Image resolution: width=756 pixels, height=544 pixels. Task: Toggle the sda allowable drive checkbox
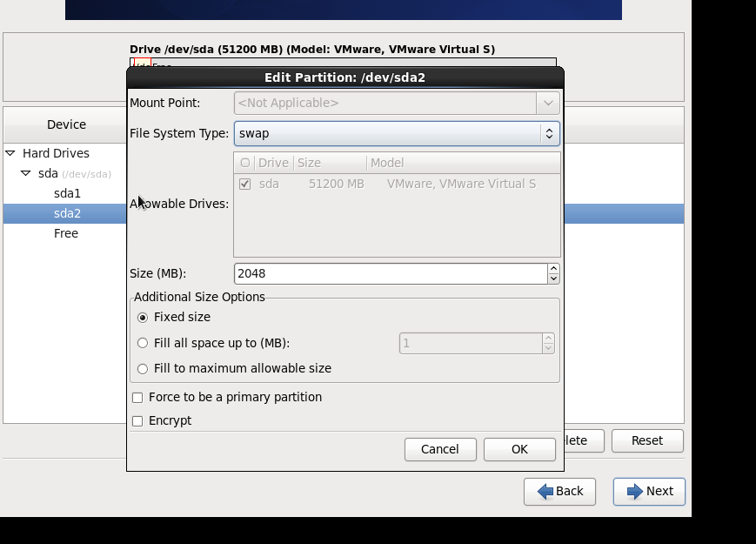point(245,185)
